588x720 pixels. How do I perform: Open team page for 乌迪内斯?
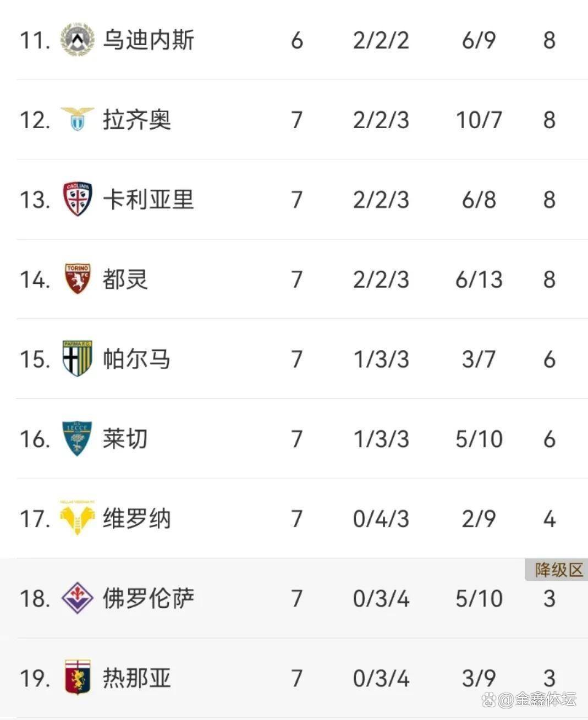coord(149,40)
